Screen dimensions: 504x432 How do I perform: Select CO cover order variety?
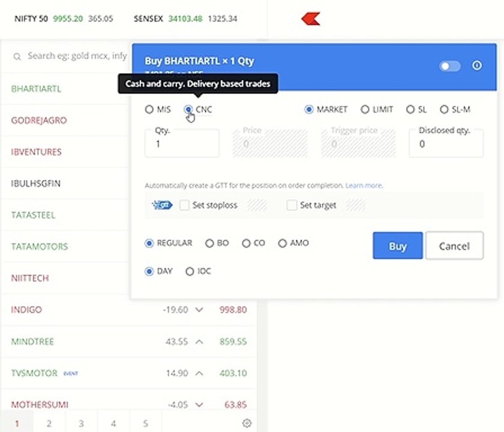(x=246, y=243)
